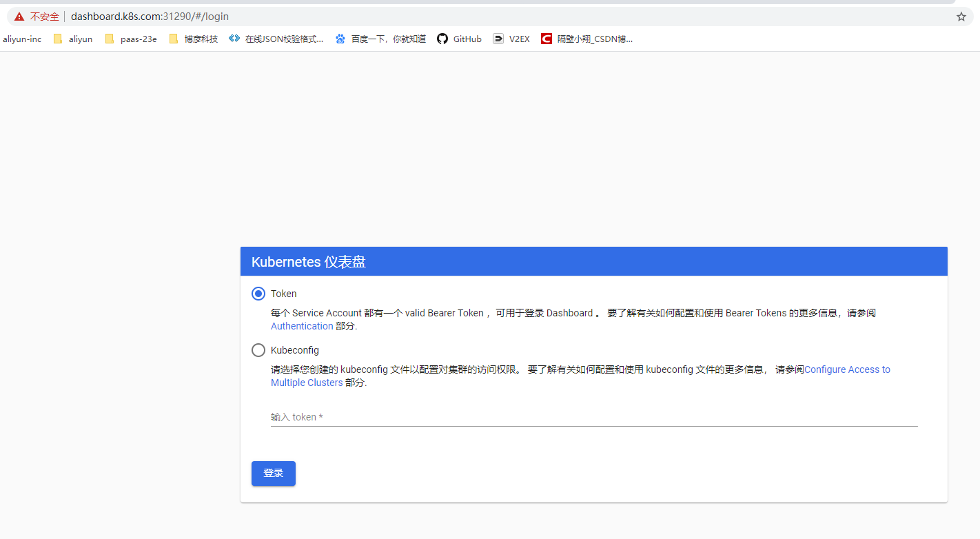
Task: Select the Kubeconfig radio button
Action: pos(258,350)
